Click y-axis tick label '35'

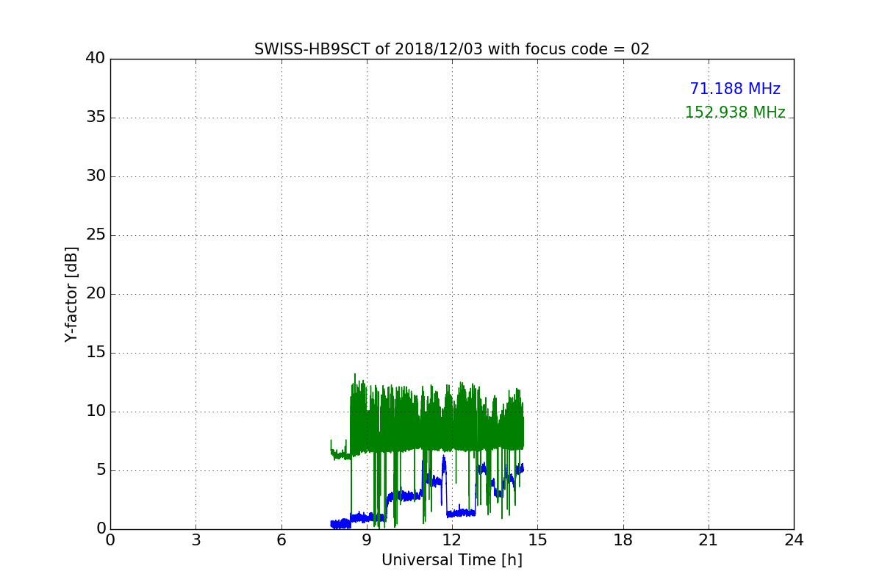click(x=96, y=118)
